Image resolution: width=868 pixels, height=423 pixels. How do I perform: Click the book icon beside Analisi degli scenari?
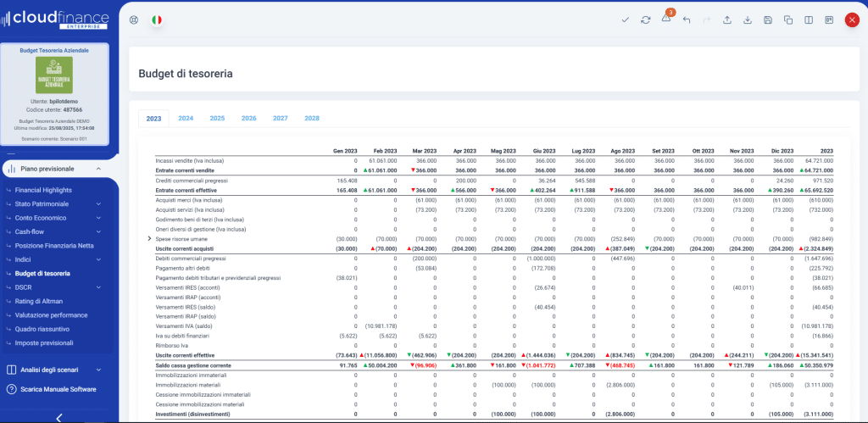11,370
